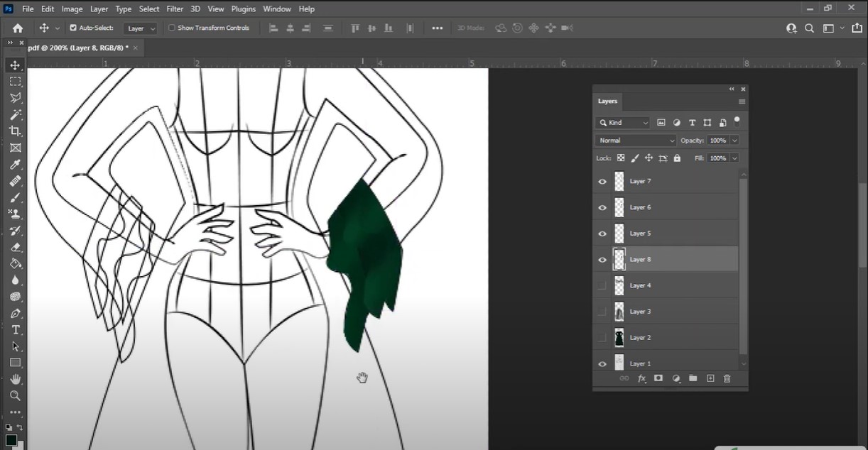Open the Filter menu

coord(175,9)
